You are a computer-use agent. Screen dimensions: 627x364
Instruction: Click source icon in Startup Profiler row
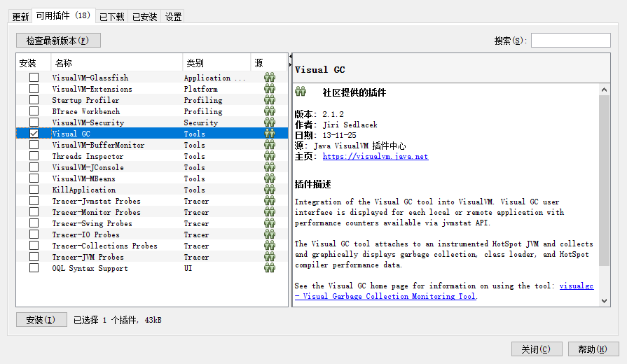coord(270,100)
